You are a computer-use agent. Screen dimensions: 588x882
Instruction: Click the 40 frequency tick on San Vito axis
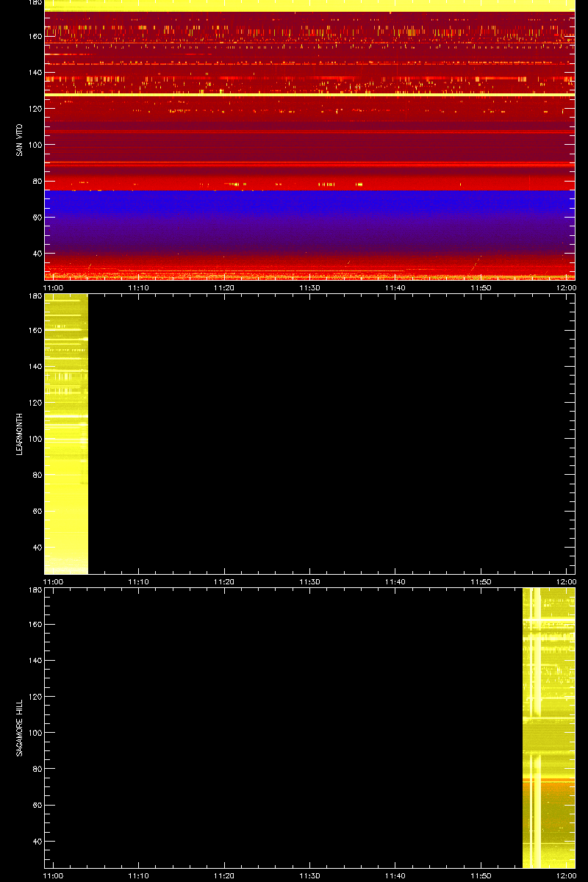pos(37,253)
